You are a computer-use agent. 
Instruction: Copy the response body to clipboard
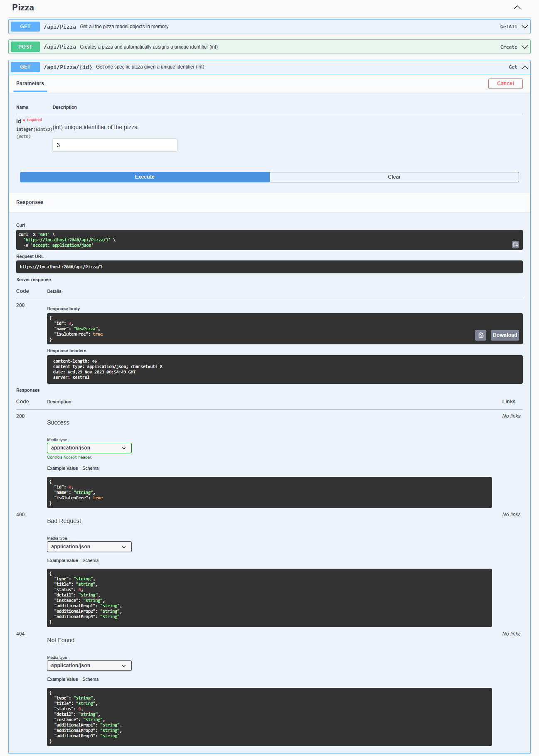click(x=480, y=335)
